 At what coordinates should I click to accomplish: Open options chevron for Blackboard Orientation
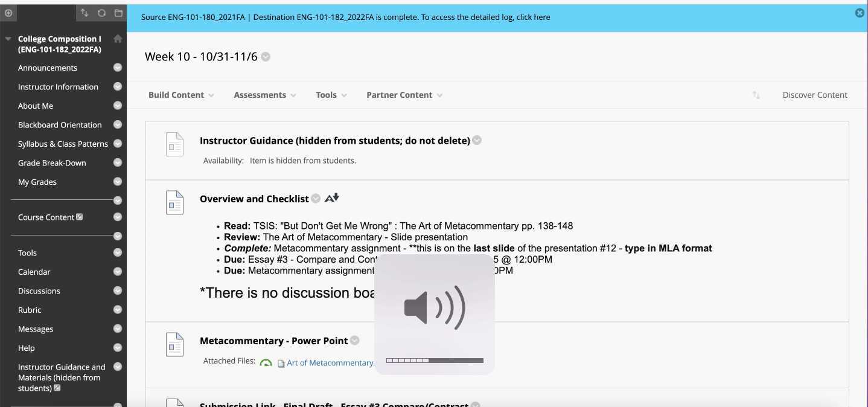(x=118, y=125)
